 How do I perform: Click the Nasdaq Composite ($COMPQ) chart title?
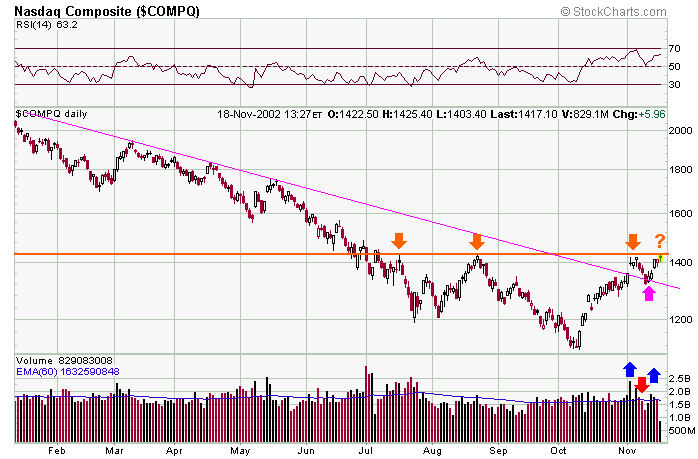pos(107,11)
